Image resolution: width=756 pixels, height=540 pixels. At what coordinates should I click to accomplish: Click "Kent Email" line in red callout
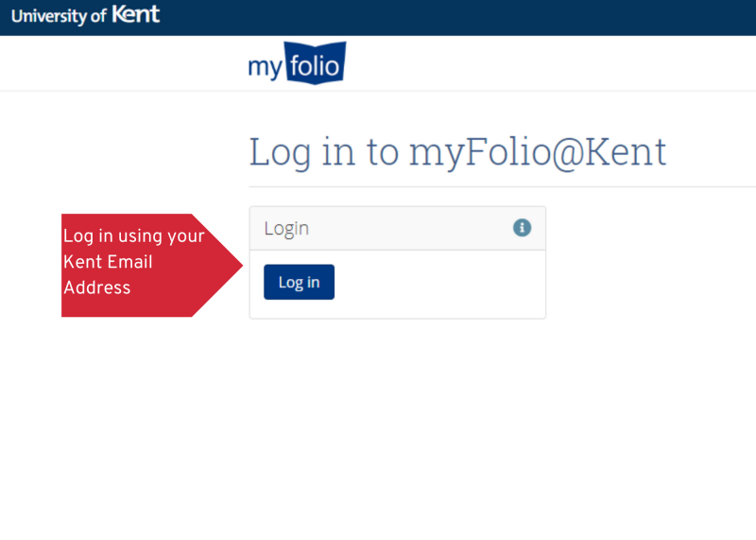[x=108, y=262]
